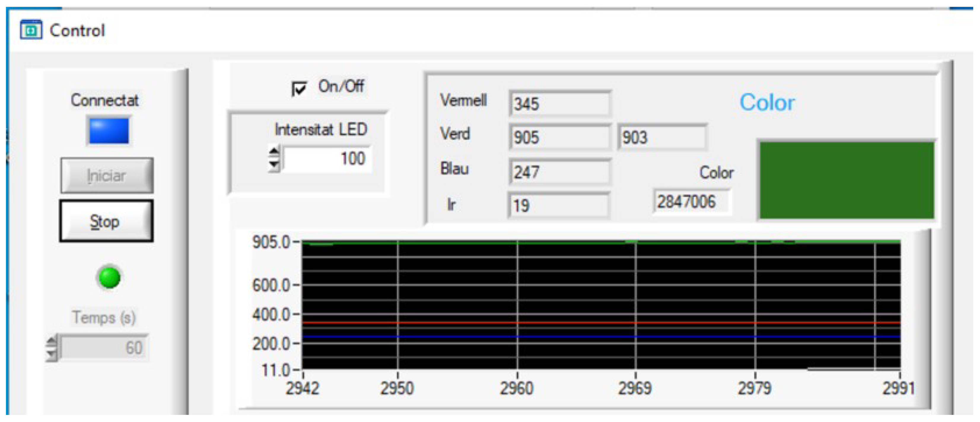The height and width of the screenshot is (422, 980).
Task: Click the Color code field 2847006
Action: coord(692,201)
